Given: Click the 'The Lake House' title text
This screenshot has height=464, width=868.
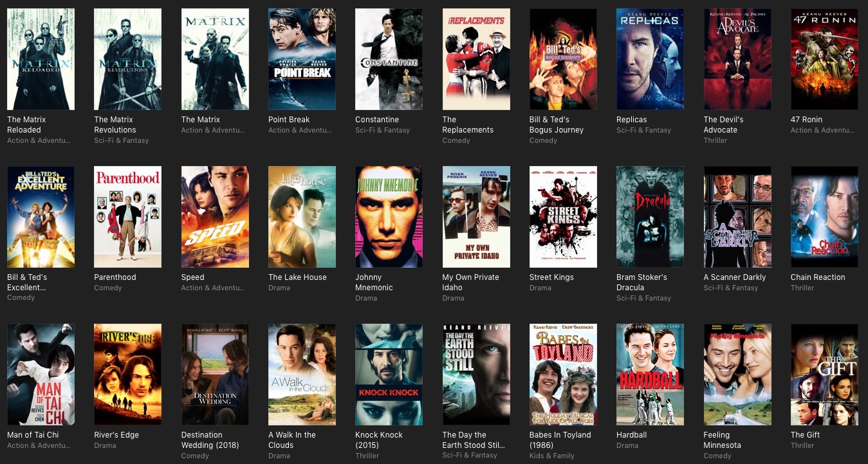Looking at the screenshot, I should point(297,277).
